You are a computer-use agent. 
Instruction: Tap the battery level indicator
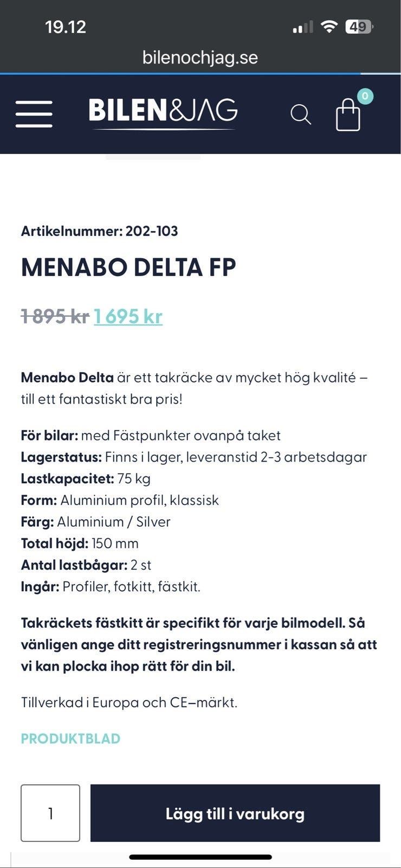pos(359,27)
